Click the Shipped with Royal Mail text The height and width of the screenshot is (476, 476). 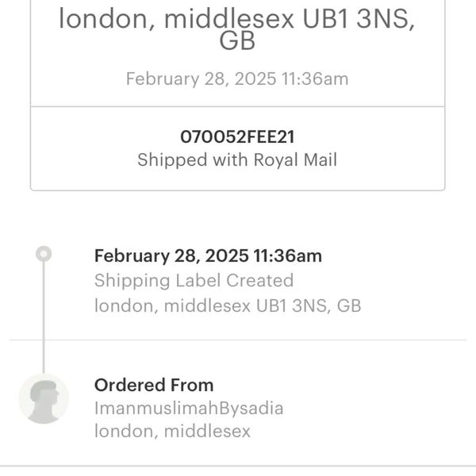[x=237, y=159]
